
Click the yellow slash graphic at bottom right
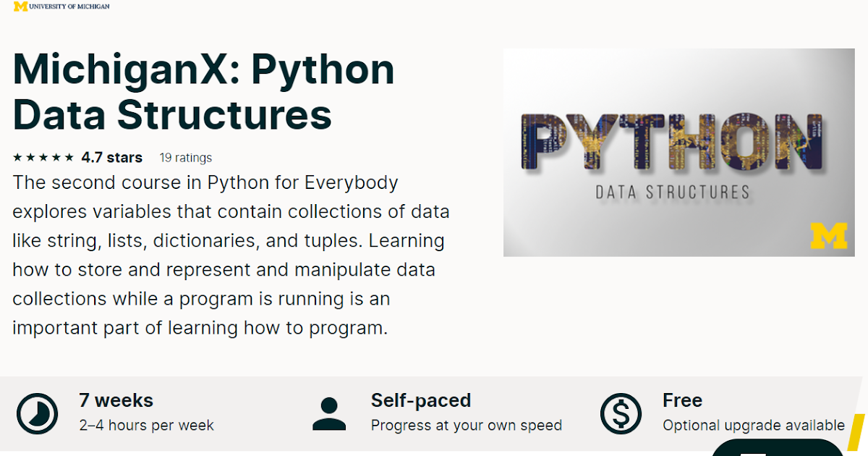(856, 434)
